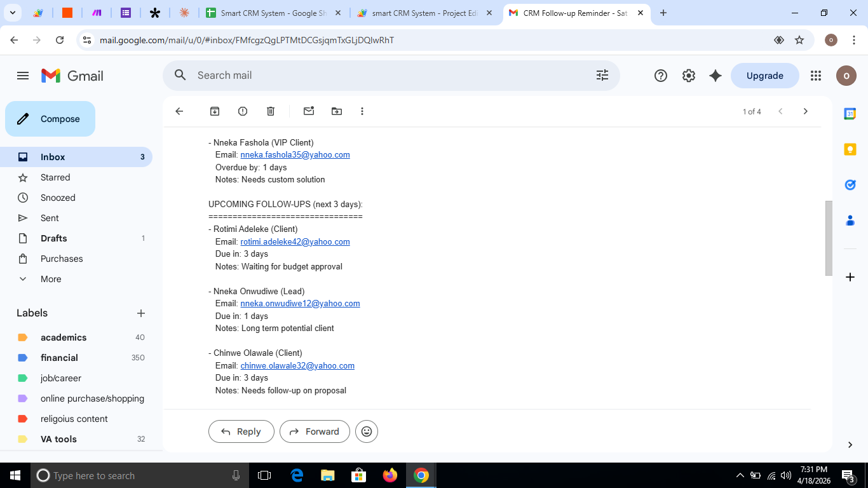Image resolution: width=868 pixels, height=488 pixels.
Task: Open the Gmail settings gear
Action: [689, 76]
